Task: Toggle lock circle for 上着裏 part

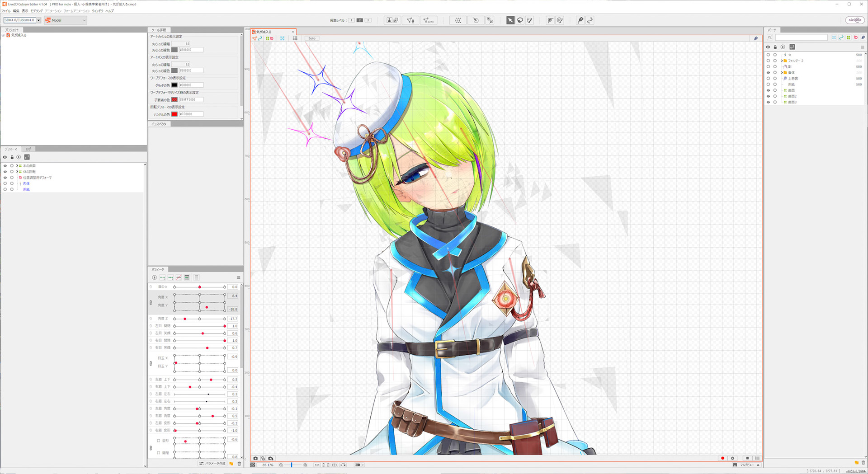Action: [775, 78]
